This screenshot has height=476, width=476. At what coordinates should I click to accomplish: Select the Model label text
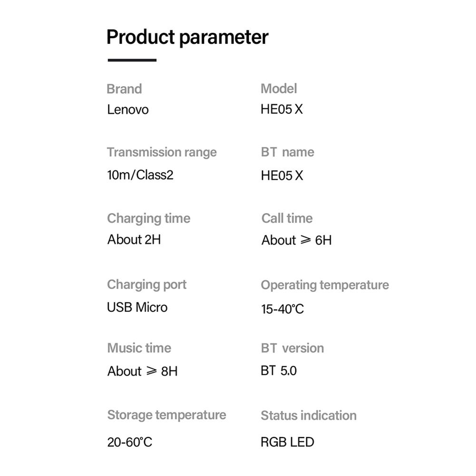pyautogui.click(x=279, y=88)
